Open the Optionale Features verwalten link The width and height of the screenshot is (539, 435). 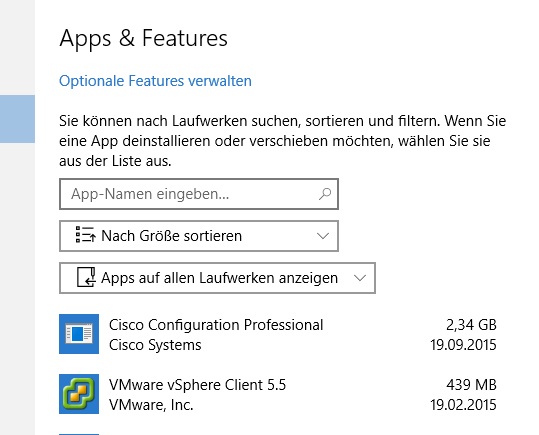155,81
